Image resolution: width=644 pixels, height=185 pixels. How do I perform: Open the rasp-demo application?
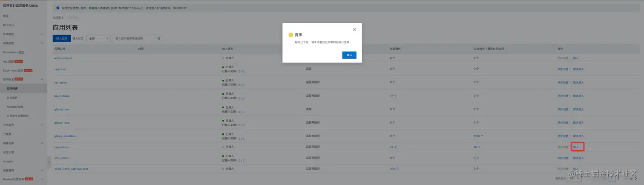click(x=61, y=147)
